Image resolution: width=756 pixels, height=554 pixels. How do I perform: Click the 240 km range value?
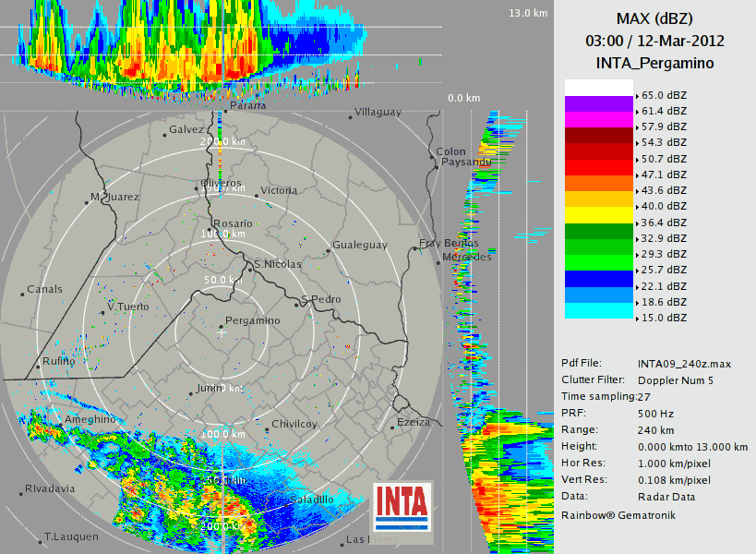[655, 430]
